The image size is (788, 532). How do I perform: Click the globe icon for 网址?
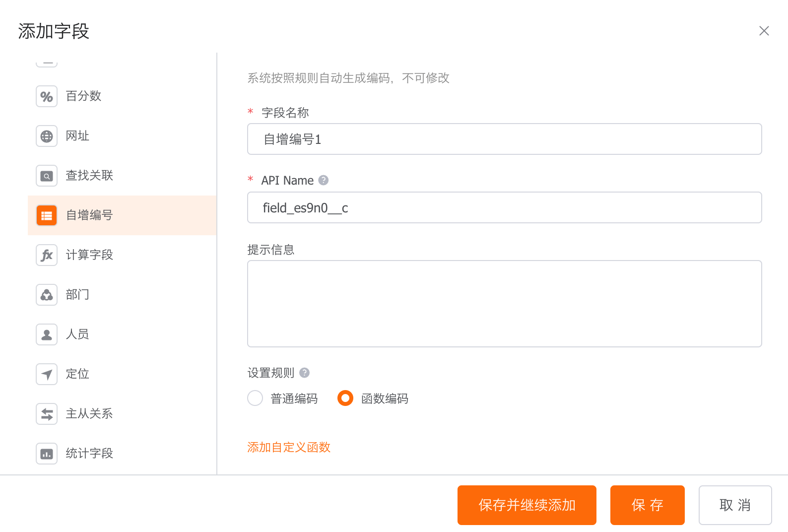click(x=47, y=136)
